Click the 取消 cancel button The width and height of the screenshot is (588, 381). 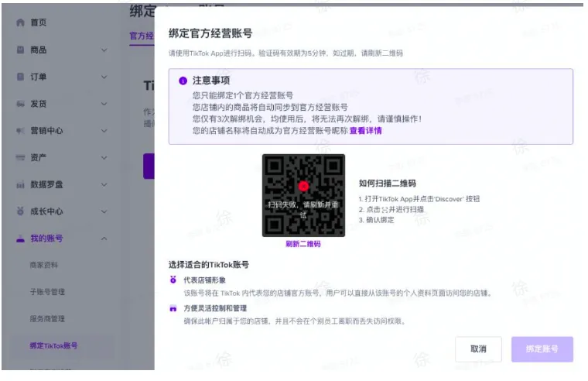[478, 349]
